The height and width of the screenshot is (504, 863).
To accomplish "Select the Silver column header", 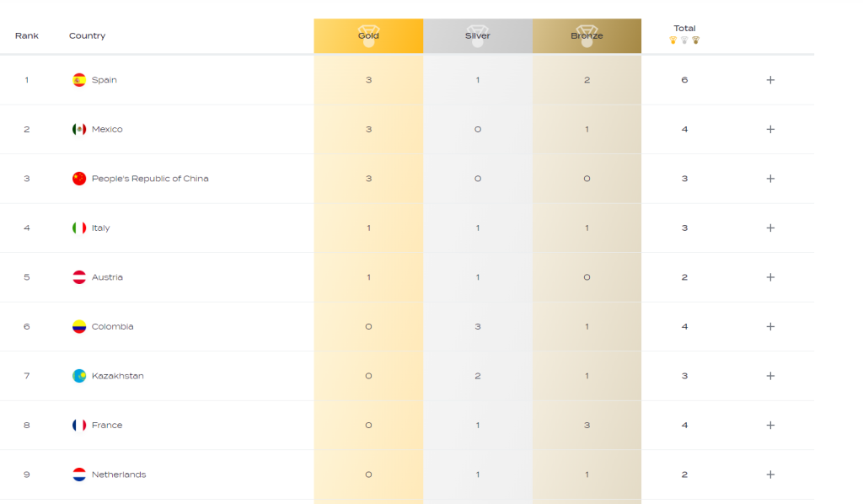I will click(x=478, y=36).
